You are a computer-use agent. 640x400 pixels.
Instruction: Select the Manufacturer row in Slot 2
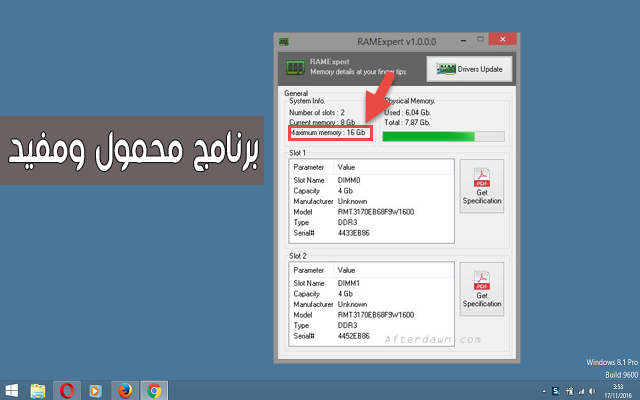pos(371,304)
